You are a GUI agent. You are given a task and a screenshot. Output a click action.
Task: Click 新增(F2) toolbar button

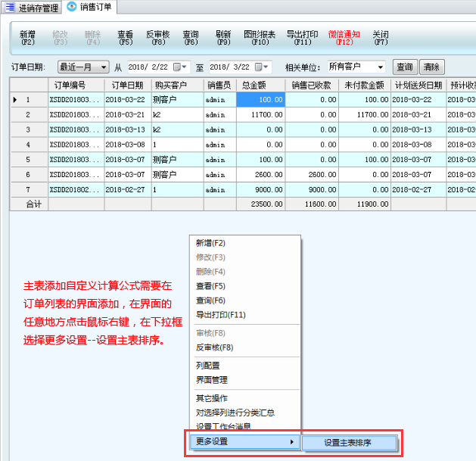[27, 38]
